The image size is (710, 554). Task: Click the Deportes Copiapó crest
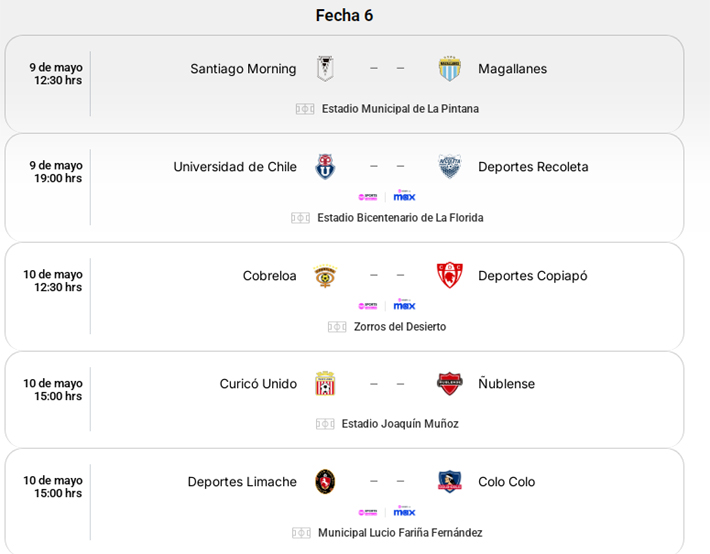(x=449, y=276)
